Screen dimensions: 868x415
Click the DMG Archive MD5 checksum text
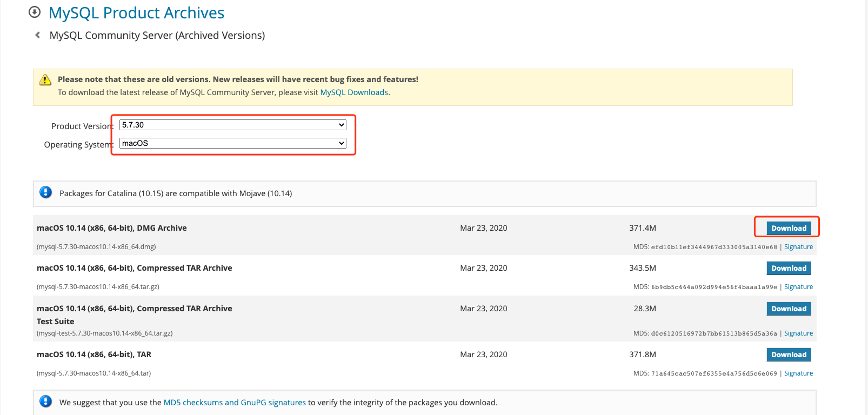[713, 247]
